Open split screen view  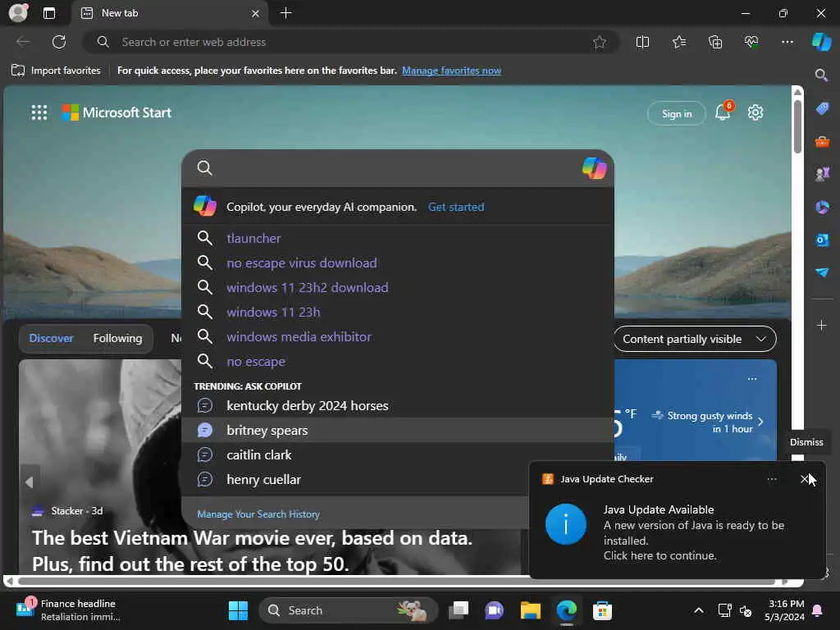[x=642, y=42]
